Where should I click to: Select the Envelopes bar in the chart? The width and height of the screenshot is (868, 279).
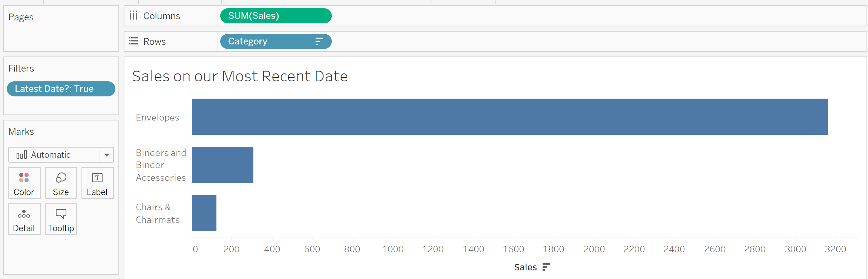click(x=509, y=117)
